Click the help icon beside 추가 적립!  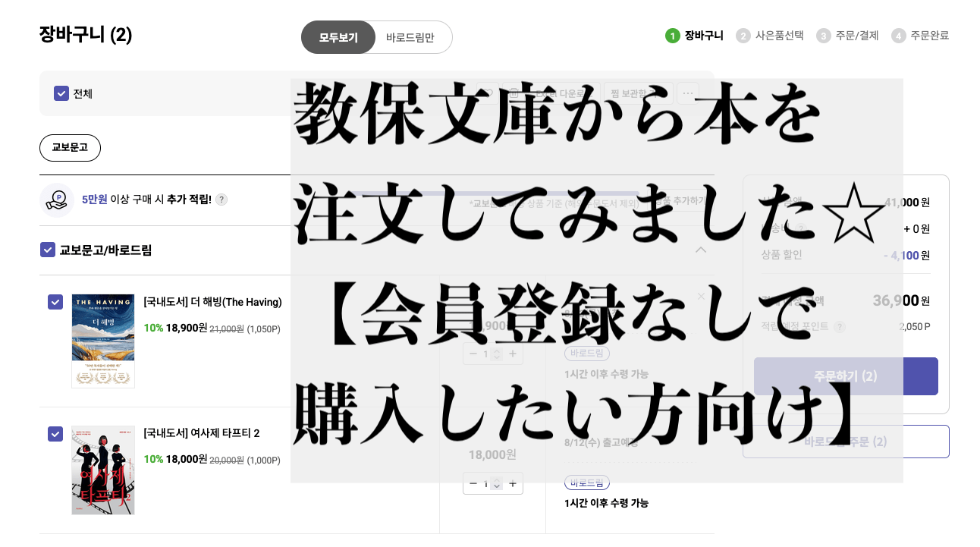(221, 200)
